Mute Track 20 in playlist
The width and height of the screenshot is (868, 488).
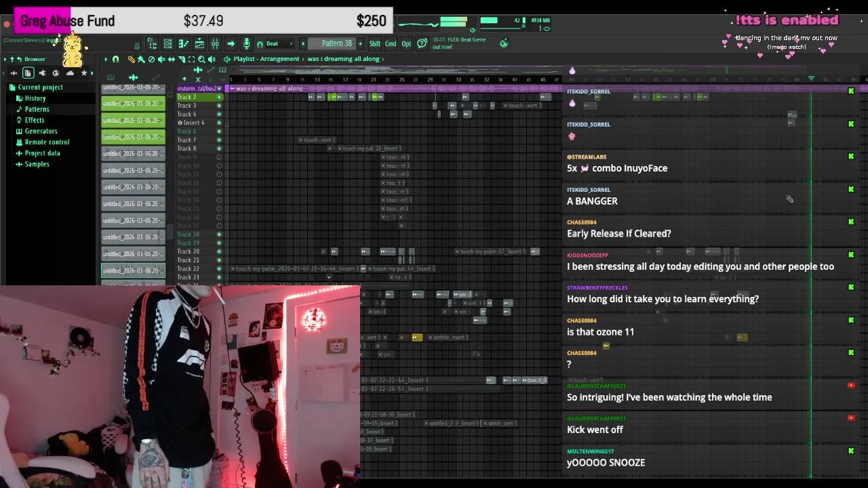[219, 251]
